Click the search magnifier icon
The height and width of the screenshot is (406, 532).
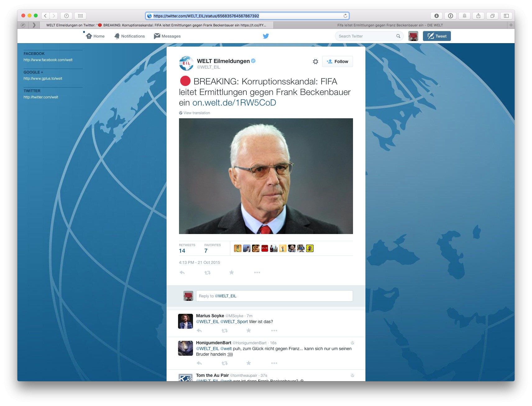coord(398,36)
